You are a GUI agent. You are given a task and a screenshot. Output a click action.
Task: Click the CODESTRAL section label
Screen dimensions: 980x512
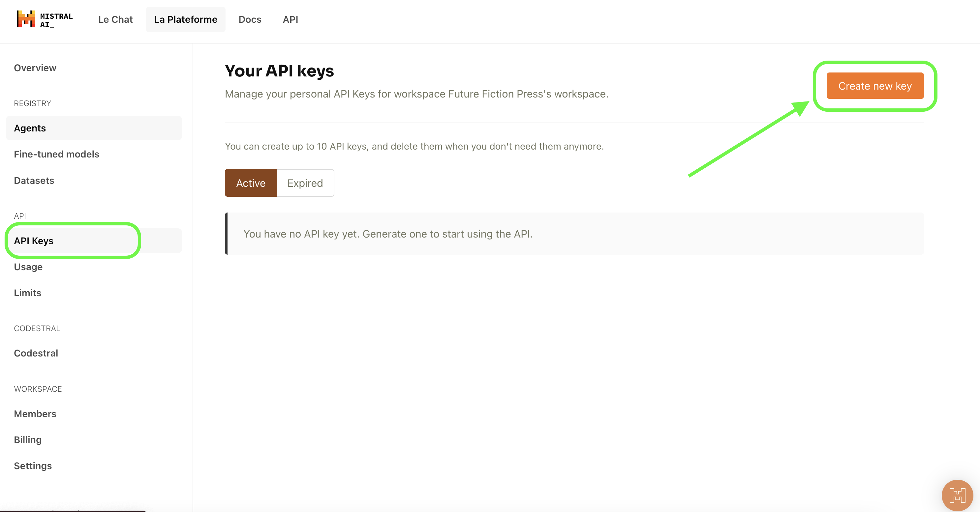[37, 328]
